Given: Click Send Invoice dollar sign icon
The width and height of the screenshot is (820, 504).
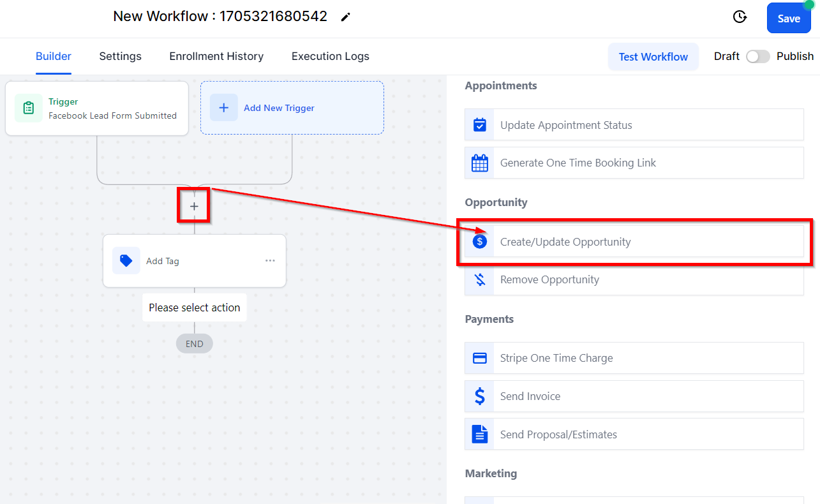Looking at the screenshot, I should (x=480, y=396).
